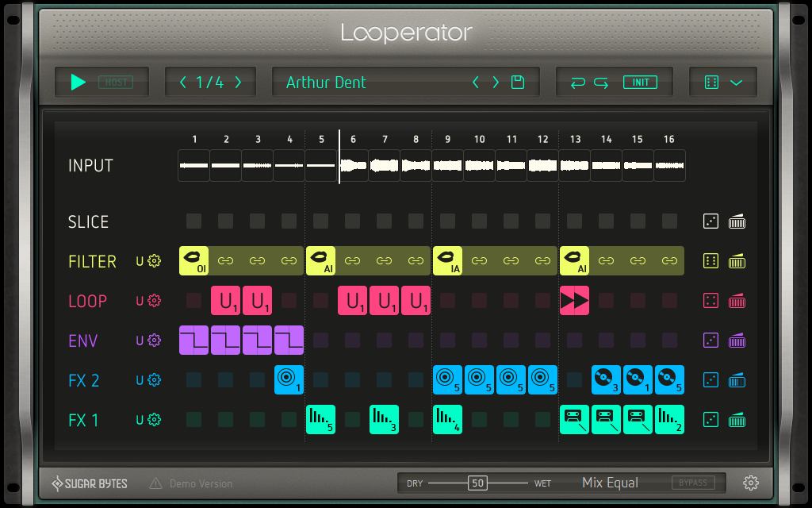Click the LOOP row label
Screen dimensions: 812x508
[x=87, y=301]
